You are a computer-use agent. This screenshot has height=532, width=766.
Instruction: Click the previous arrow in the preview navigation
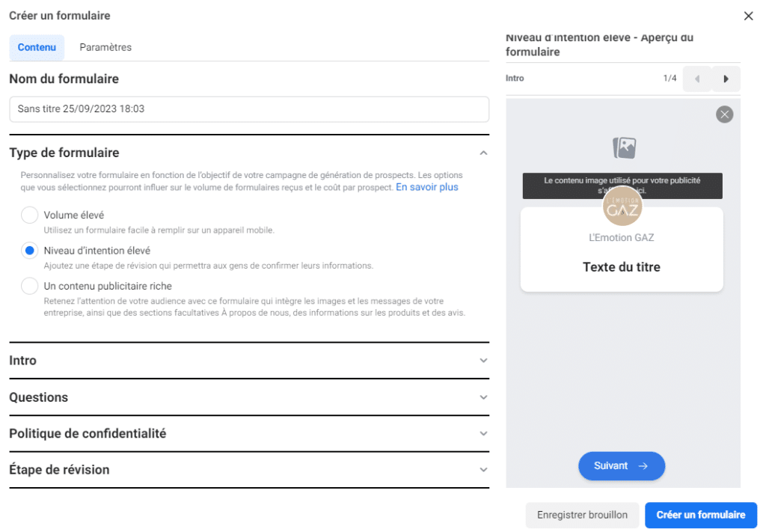696,79
